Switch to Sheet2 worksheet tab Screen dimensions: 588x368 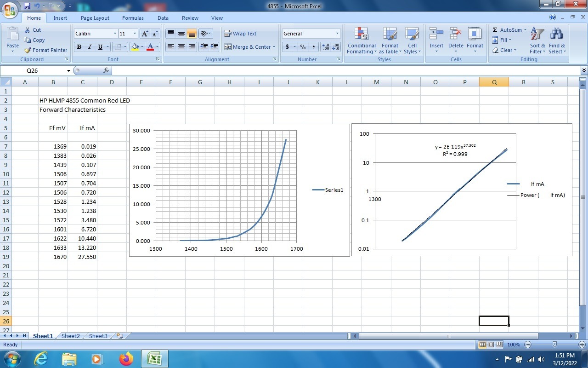pyautogui.click(x=70, y=336)
